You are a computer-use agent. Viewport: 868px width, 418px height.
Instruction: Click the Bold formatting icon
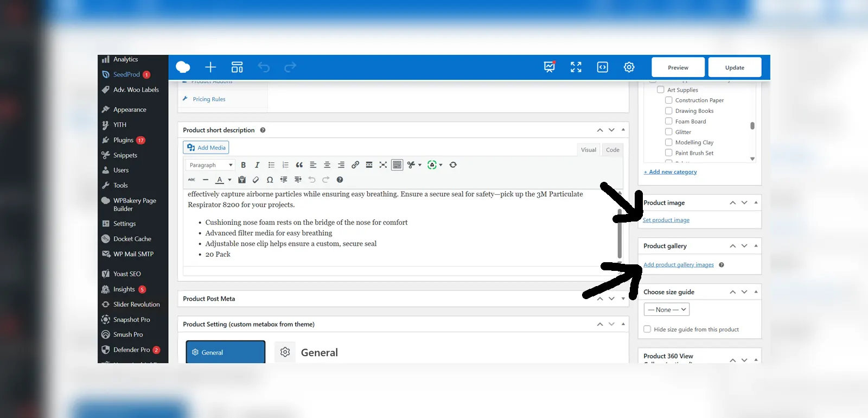[243, 165]
